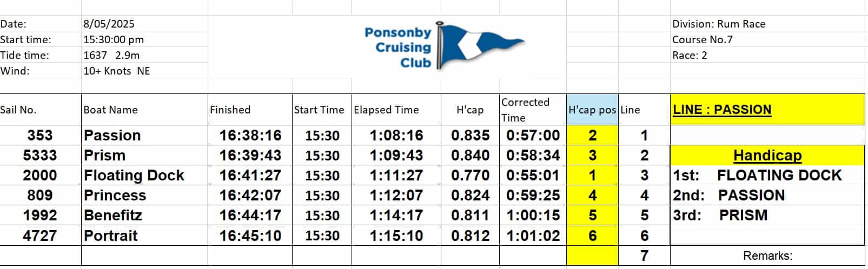Select the Princess handicap position 4 cell
Image resolution: width=868 pixels, height=269 pixels.
coord(592,196)
